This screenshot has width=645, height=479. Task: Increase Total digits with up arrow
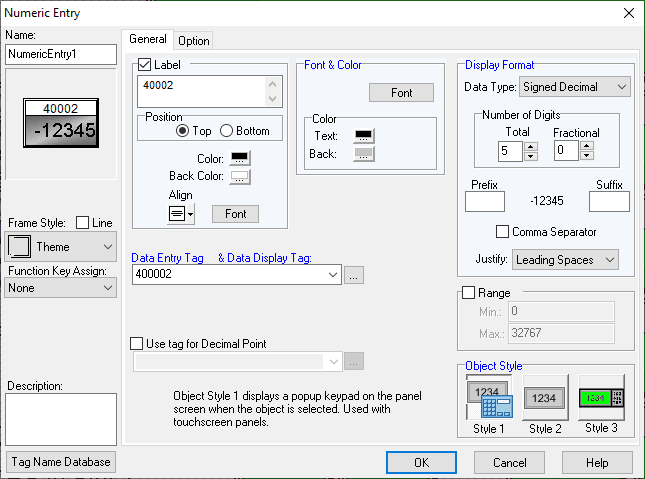click(531, 147)
